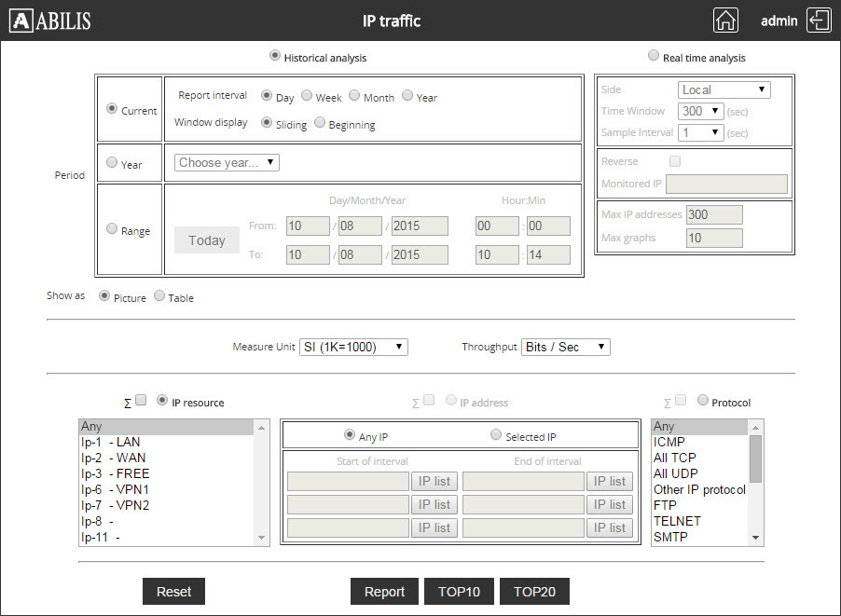This screenshot has width=841, height=616.
Task: Open the Throughput Bits / Sec dropdown
Action: [x=565, y=347]
